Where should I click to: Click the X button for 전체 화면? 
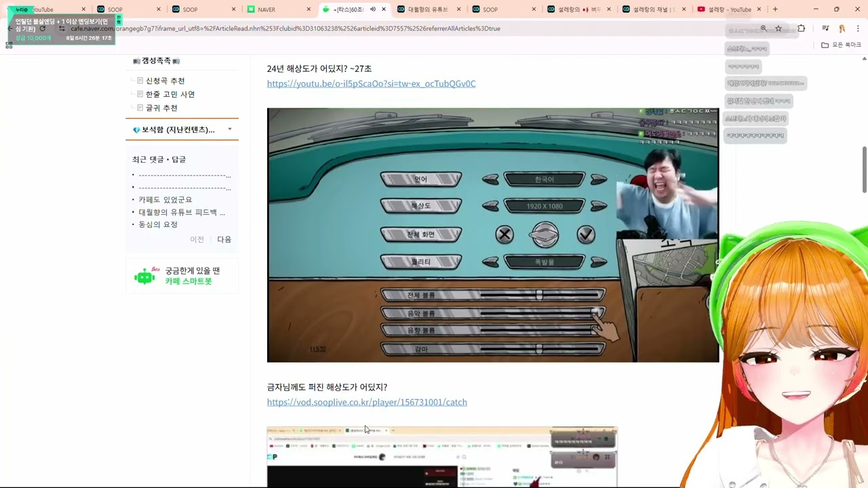504,235
